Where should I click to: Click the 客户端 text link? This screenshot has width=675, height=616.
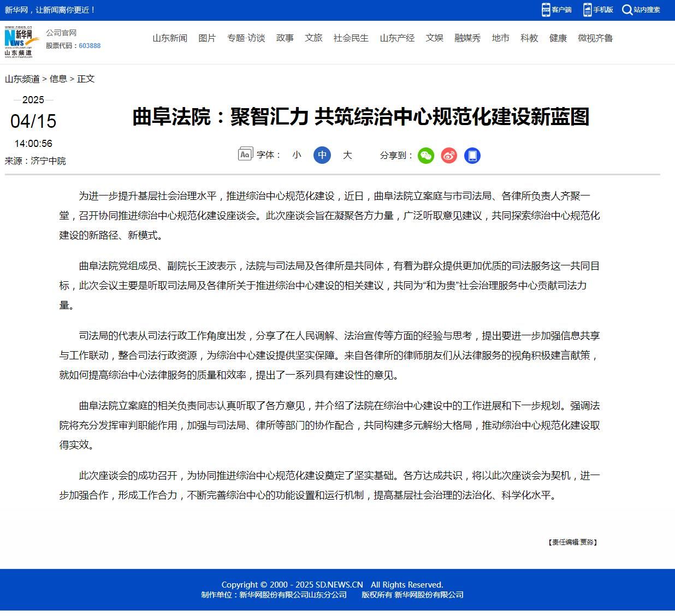561,10
